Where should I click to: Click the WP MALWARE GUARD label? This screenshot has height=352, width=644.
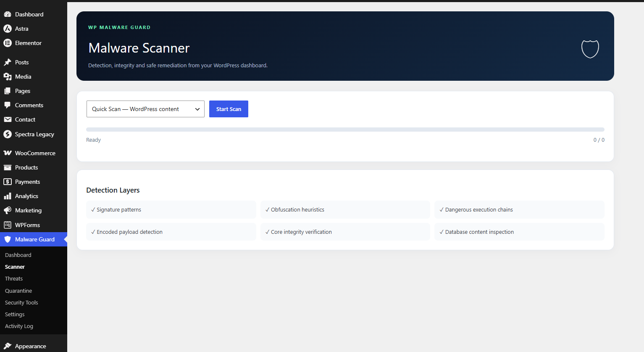click(119, 27)
